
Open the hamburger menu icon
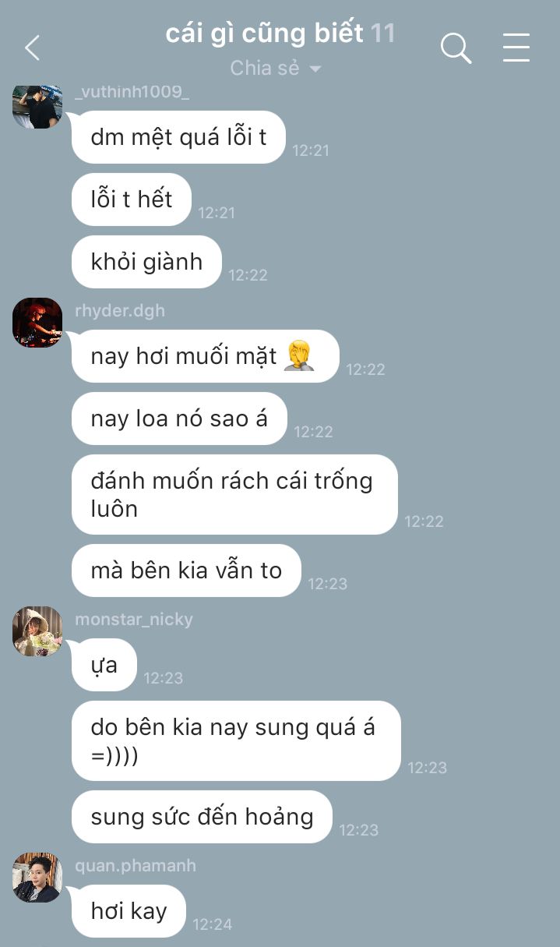pos(516,48)
